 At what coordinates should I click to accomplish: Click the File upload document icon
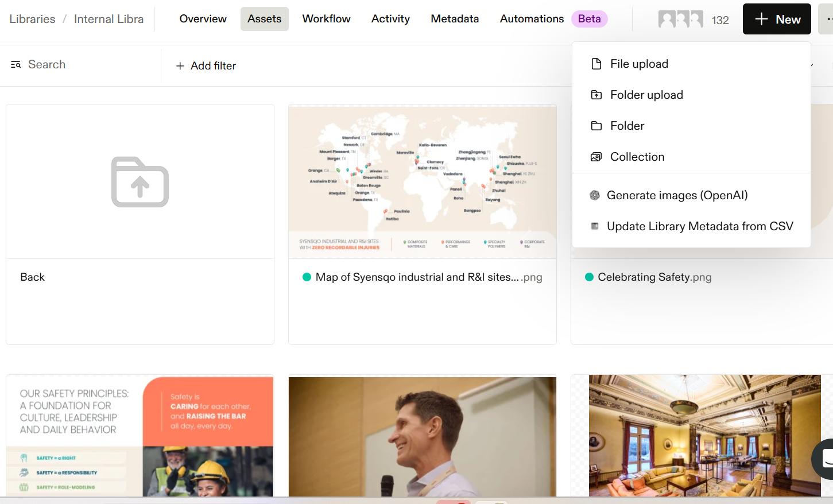coord(596,64)
